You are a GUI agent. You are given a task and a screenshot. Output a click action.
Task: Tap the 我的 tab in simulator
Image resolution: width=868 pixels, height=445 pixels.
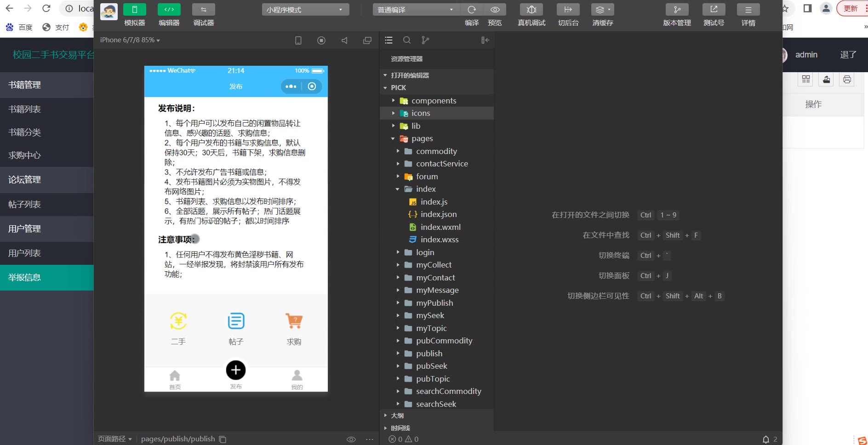(x=297, y=380)
